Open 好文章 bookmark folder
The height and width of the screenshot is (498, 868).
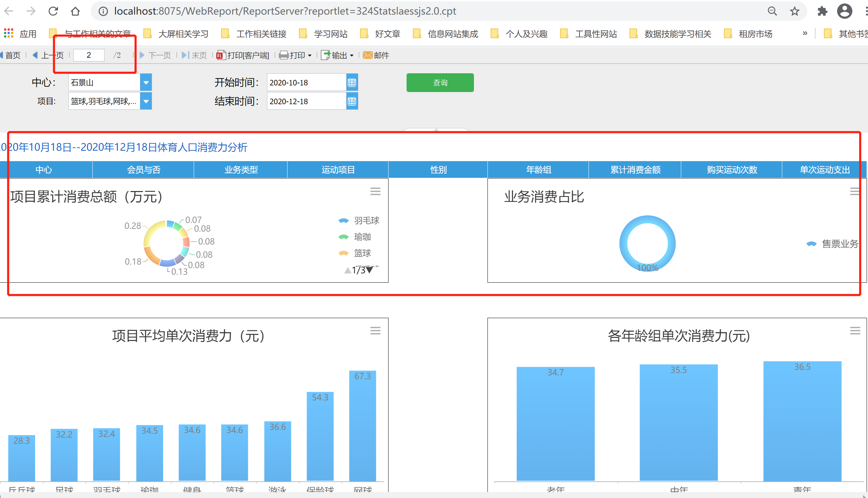point(380,34)
